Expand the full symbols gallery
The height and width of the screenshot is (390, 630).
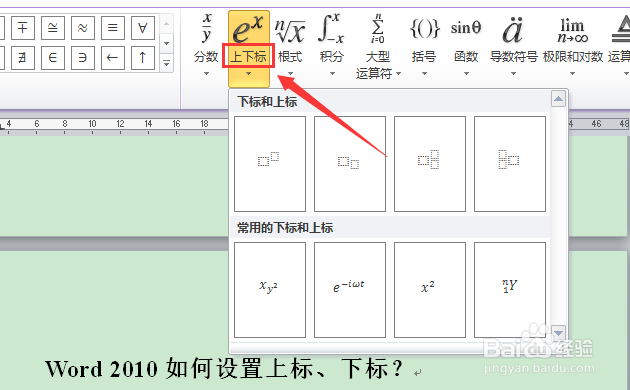click(x=166, y=64)
